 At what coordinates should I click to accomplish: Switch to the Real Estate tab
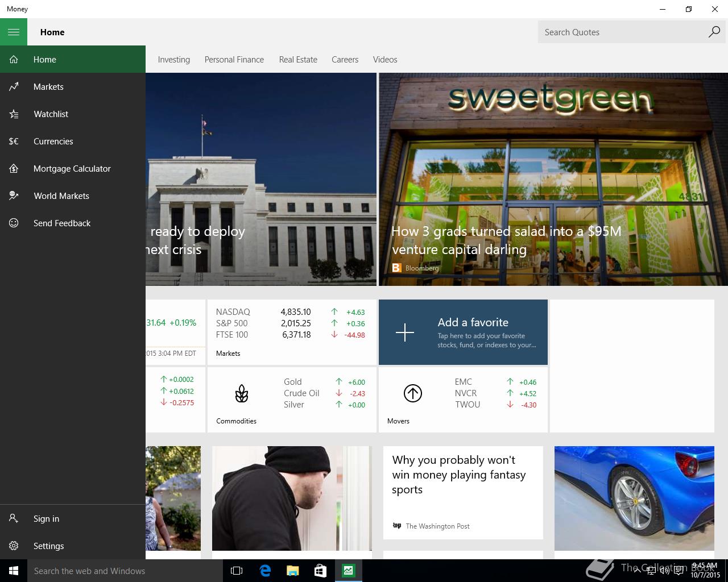(298, 59)
